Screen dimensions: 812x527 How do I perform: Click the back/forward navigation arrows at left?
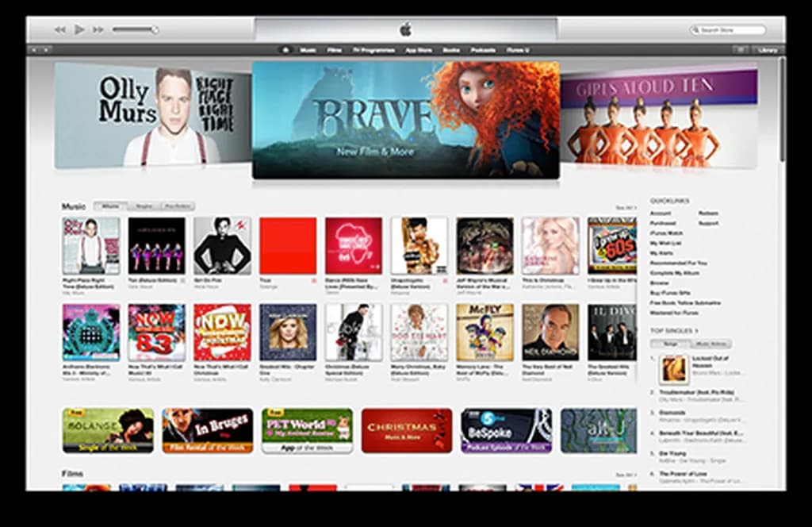click(x=39, y=50)
